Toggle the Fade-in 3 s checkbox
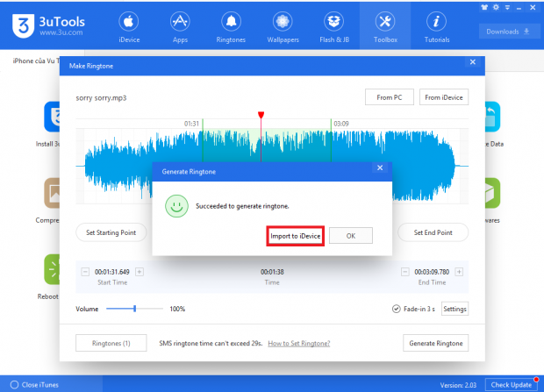 click(x=397, y=309)
